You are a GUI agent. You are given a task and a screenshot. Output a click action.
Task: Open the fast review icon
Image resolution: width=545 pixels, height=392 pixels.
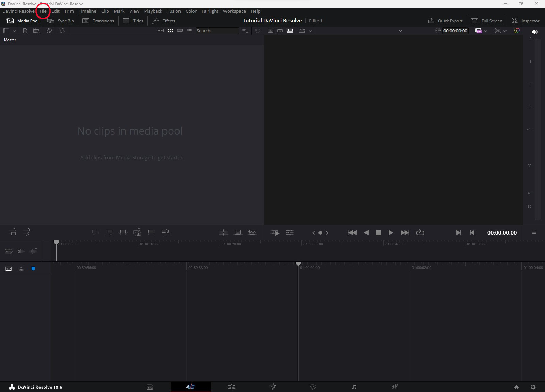[x=275, y=233]
